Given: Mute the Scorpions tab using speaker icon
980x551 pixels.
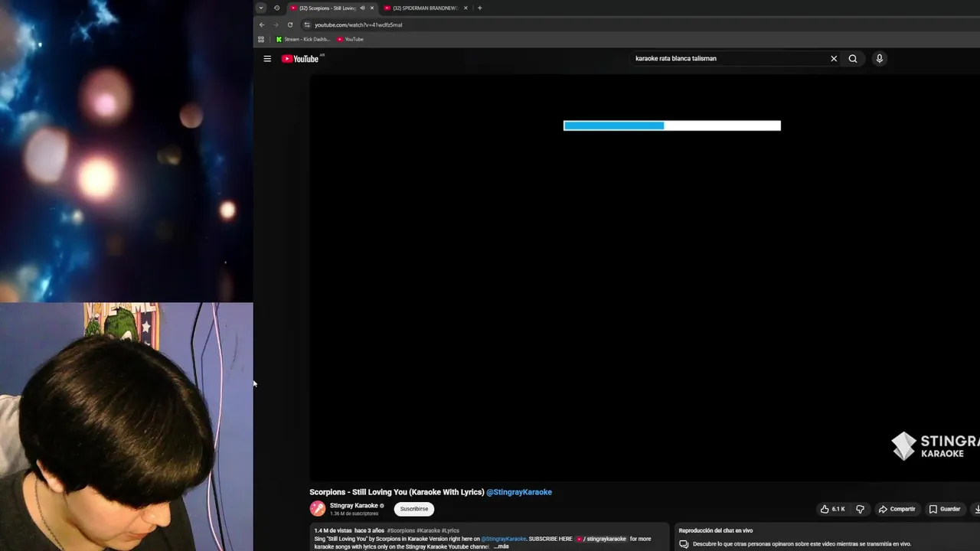Looking at the screenshot, I should (362, 8).
